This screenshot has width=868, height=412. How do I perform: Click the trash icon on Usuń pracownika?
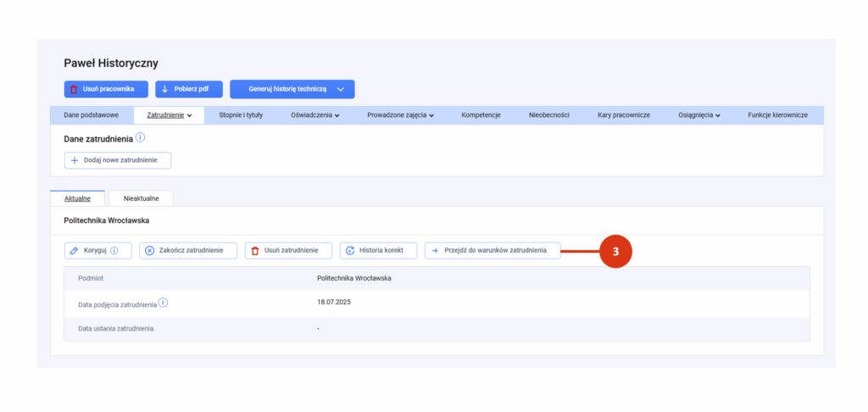(x=74, y=89)
